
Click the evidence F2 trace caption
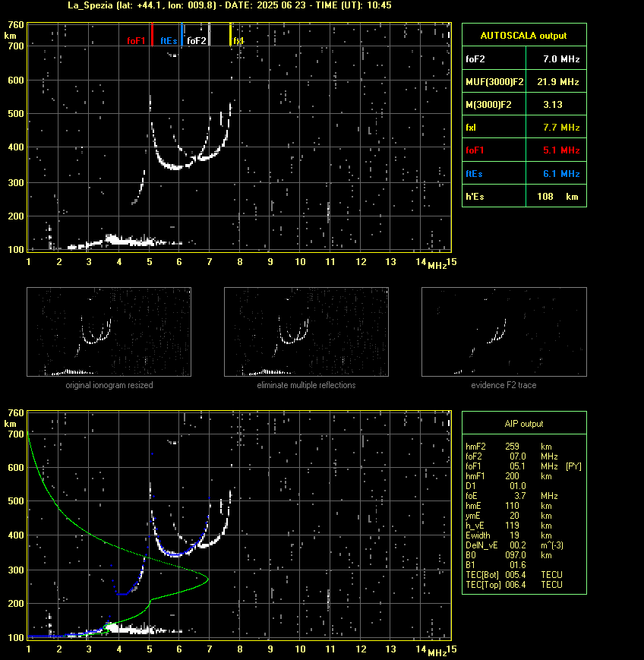coord(504,385)
